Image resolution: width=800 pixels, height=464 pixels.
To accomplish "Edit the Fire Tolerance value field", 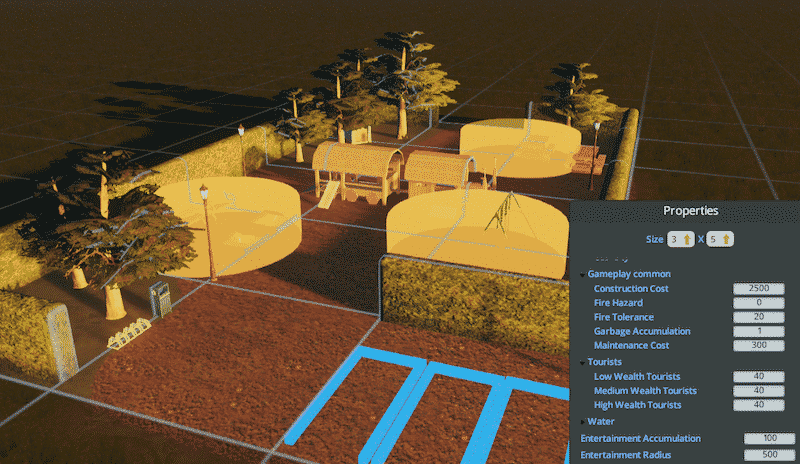I will tap(758, 317).
